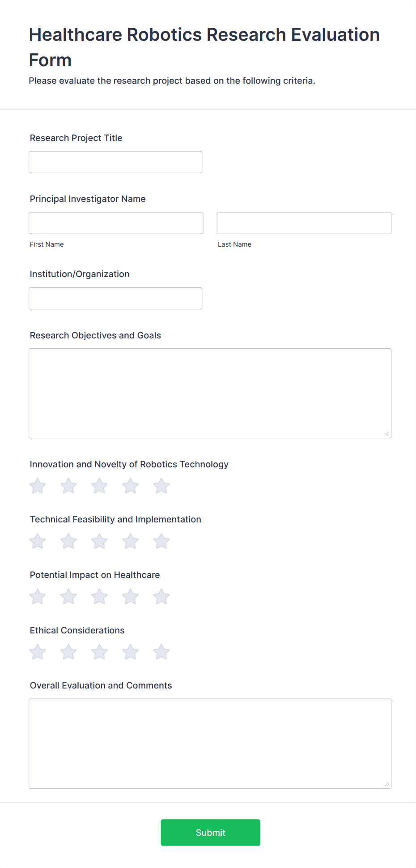Screen dimensions: 416x868
Task: Focus the First Name field
Action: 115,222
